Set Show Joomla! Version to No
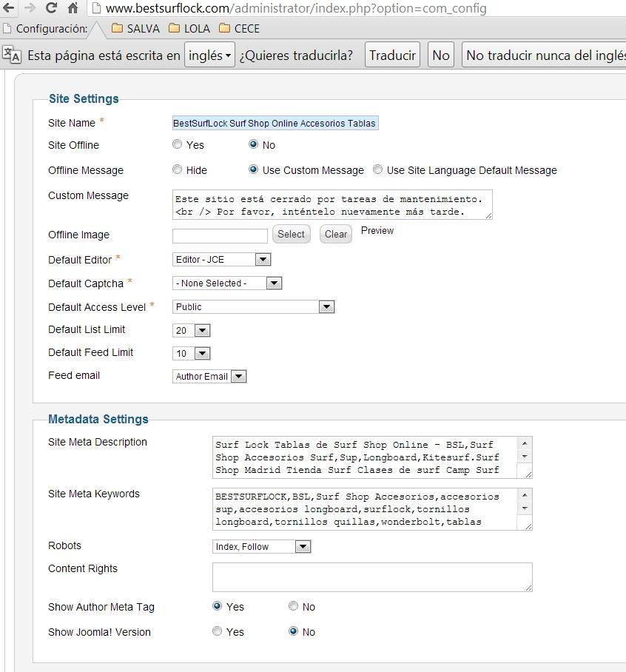 tap(293, 631)
